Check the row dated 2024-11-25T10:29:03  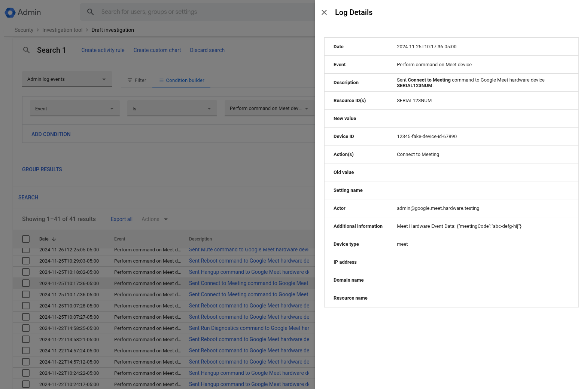26,261
